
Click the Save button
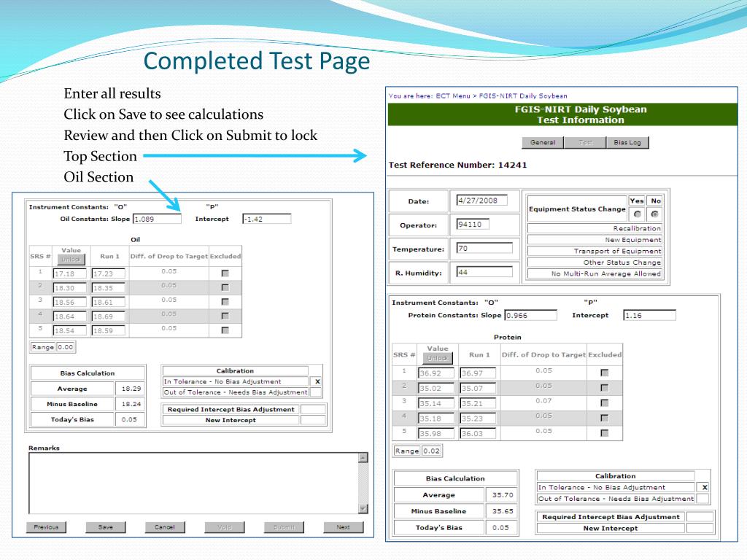[106, 527]
